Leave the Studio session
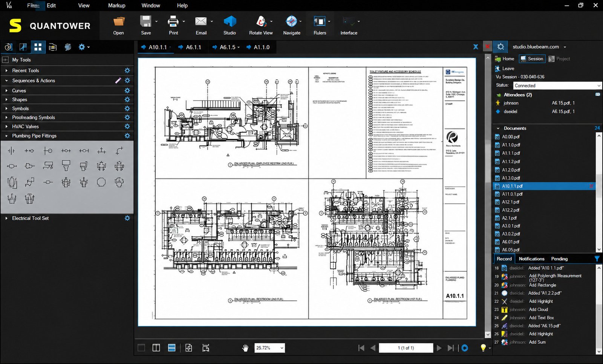This screenshot has width=603, height=364. pos(505,69)
